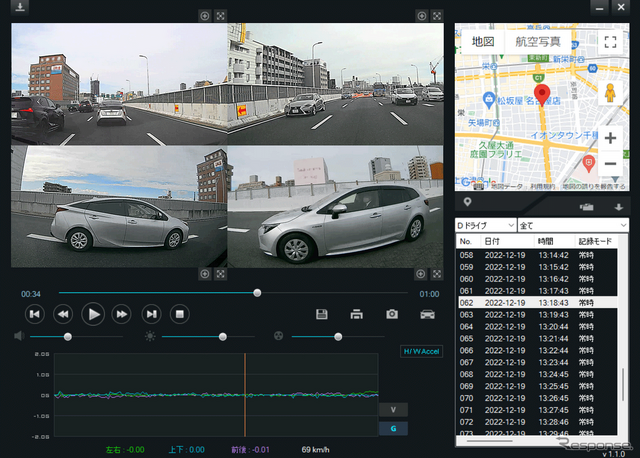Image resolution: width=640 pixels, height=458 pixels.
Task: Sort list by No. column header
Action: 468,241
